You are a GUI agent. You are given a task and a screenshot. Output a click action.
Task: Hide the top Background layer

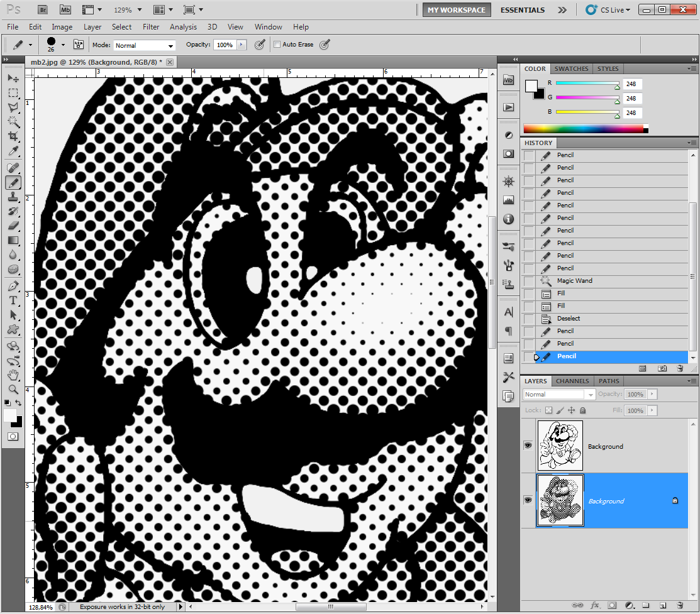(x=528, y=446)
